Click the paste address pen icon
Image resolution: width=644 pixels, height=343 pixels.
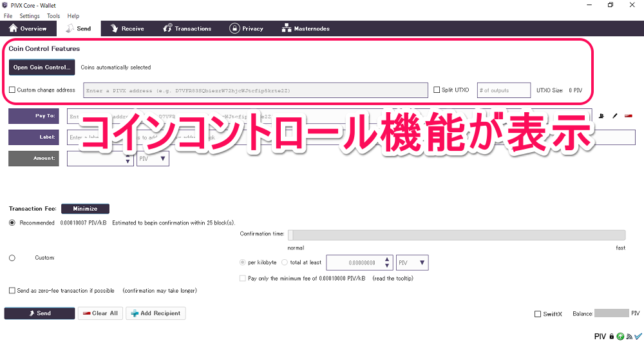coord(615,116)
